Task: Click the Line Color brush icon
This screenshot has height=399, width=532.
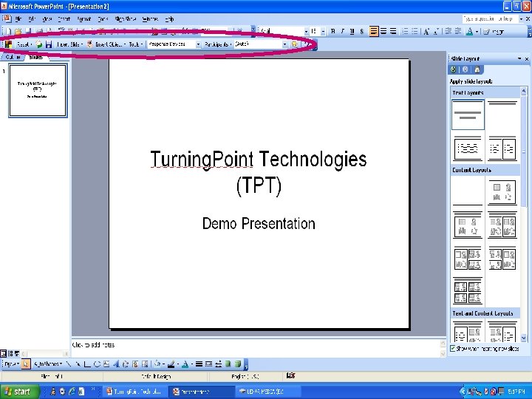Action: (171, 364)
